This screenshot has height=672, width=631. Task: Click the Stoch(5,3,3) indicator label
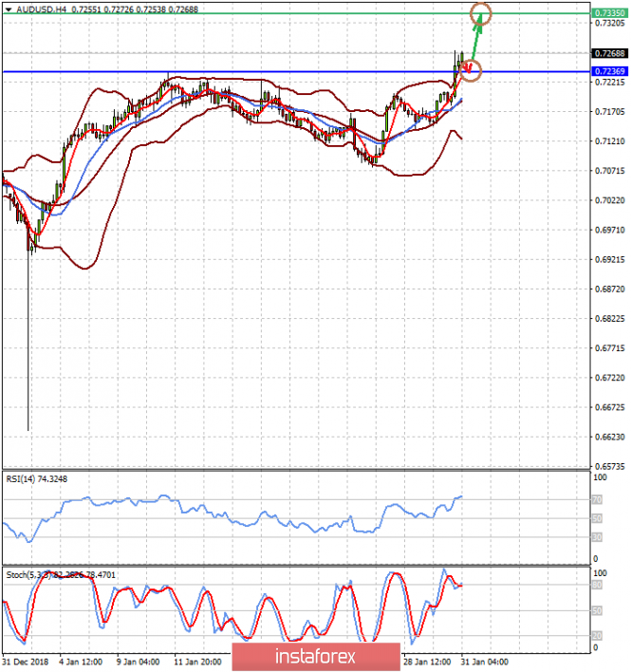pyautogui.click(x=28, y=574)
